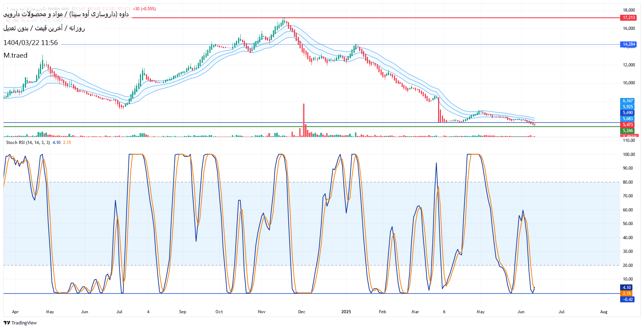Click the Feb label on time axis

[x=382, y=312]
